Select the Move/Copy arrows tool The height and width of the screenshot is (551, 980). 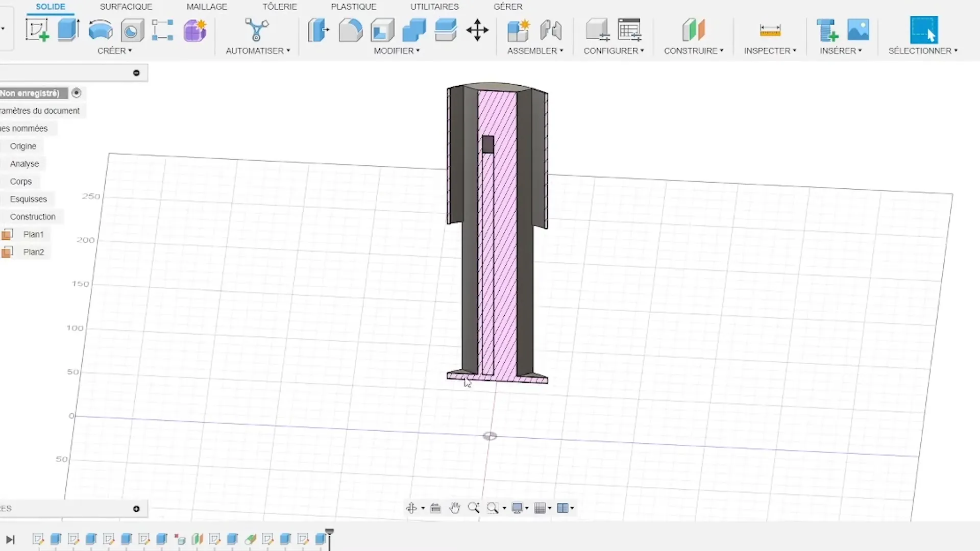[477, 30]
